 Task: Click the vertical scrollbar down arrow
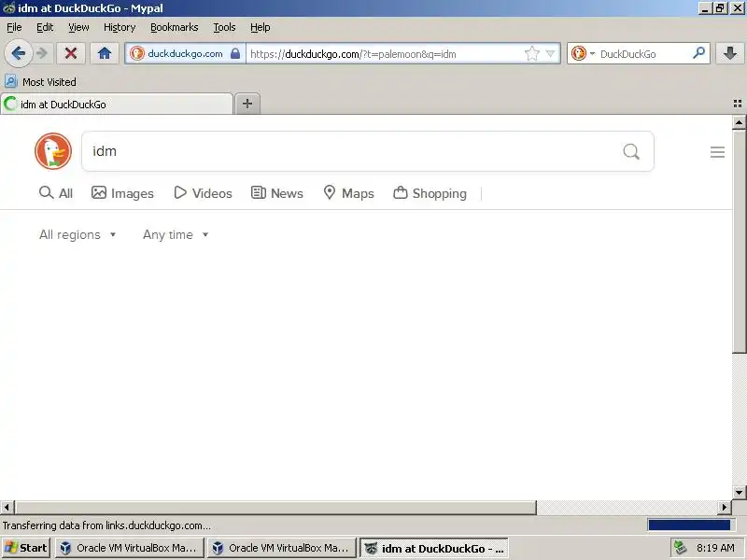tap(739, 492)
